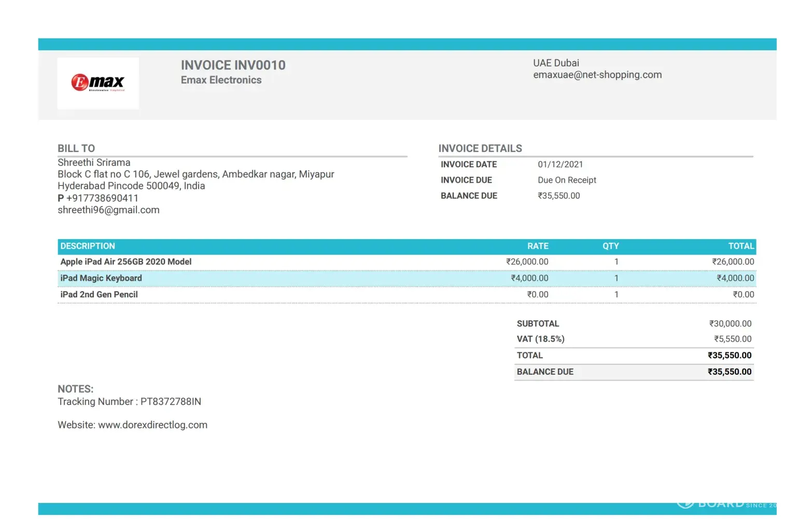This screenshot has height=519, width=812.
Task: Click the emaxuae@net-shopping.com email address
Action: point(597,75)
